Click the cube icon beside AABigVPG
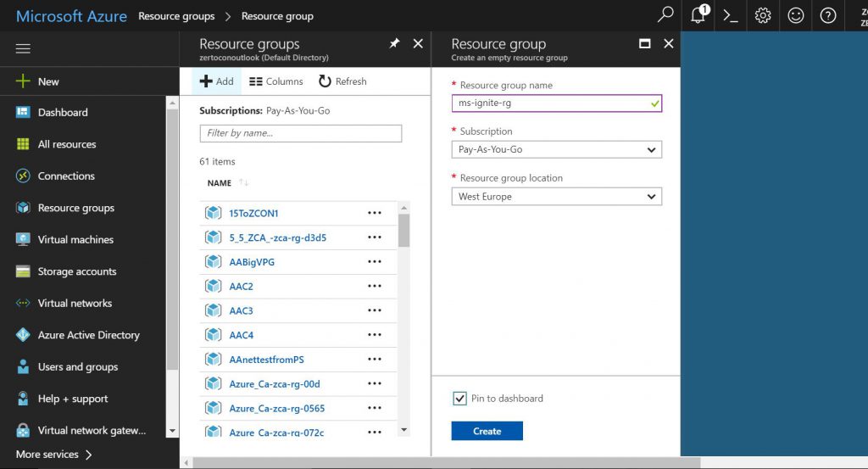 [x=213, y=261]
